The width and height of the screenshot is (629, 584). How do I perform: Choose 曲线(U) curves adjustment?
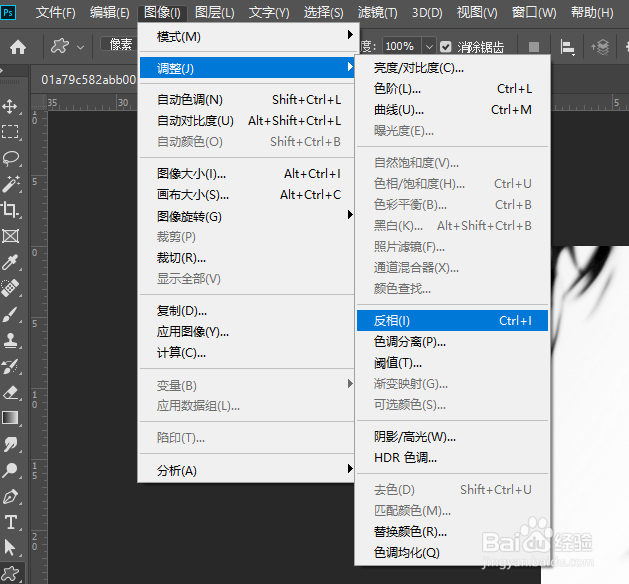[x=452, y=110]
